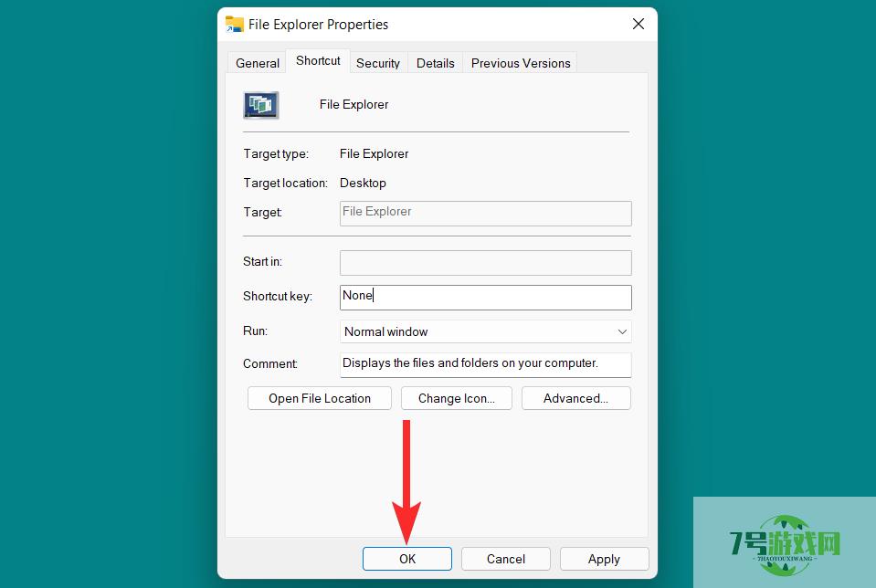Screen dimensions: 876x588
Task: Click the Shortcut key field
Action: pyautogui.click(x=485, y=297)
